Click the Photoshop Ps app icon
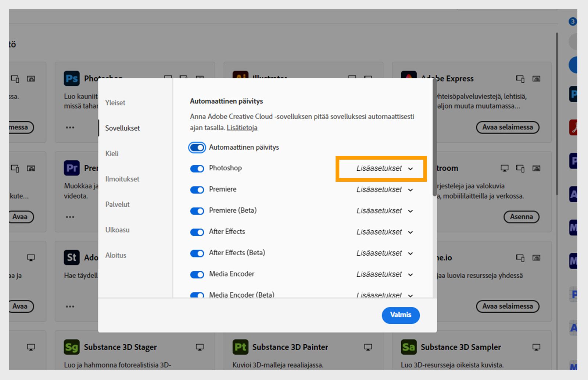 click(x=72, y=78)
